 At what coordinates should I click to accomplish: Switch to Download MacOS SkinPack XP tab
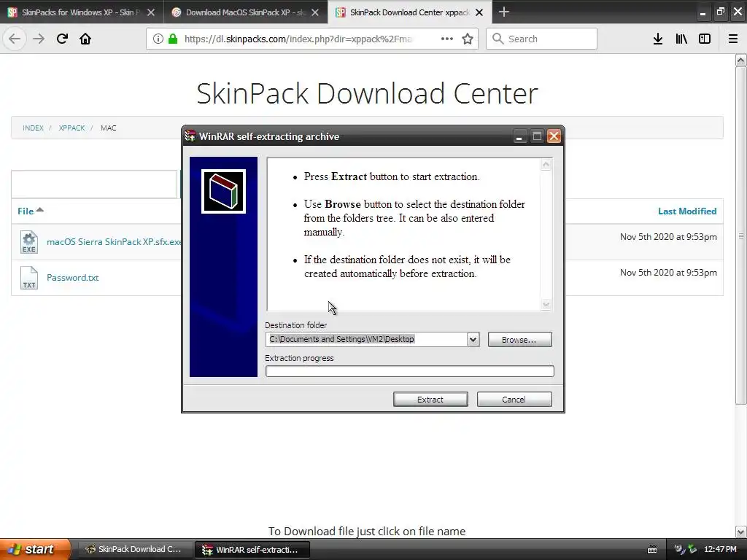(x=245, y=12)
